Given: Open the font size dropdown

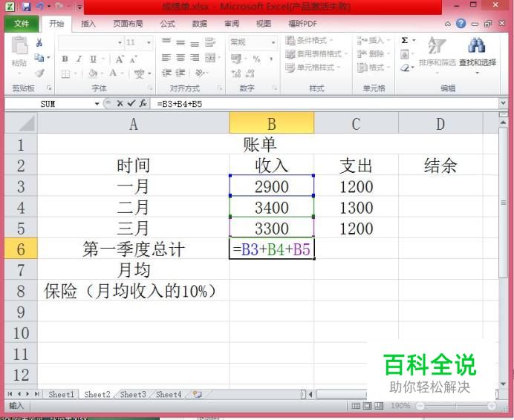Looking at the screenshot, I should (149, 42).
